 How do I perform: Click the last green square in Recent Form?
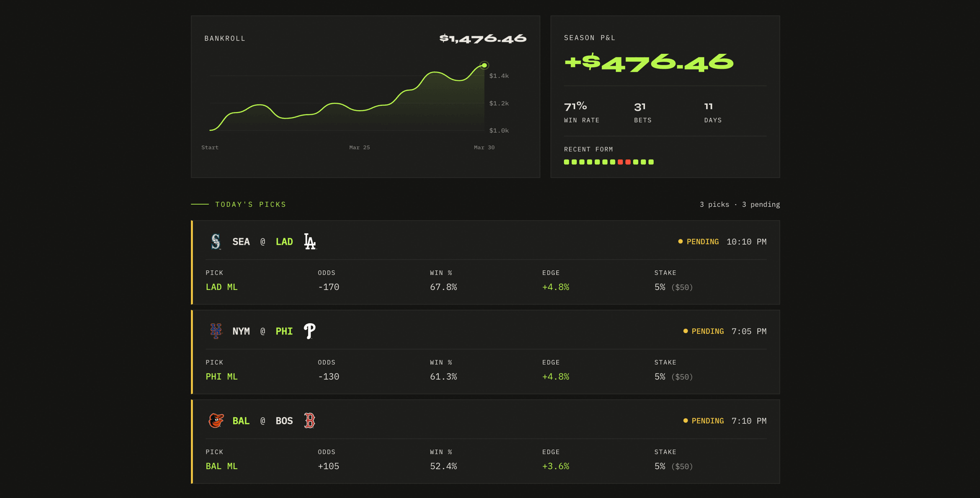coord(651,162)
